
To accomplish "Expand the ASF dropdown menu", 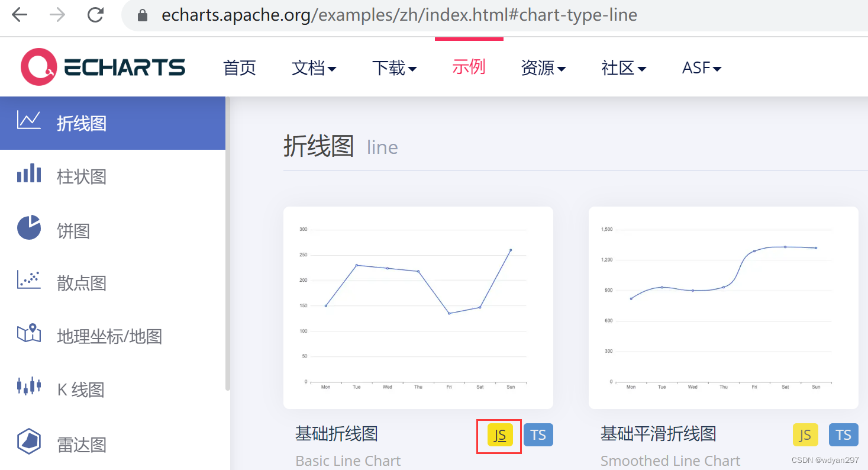I will 702,68.
